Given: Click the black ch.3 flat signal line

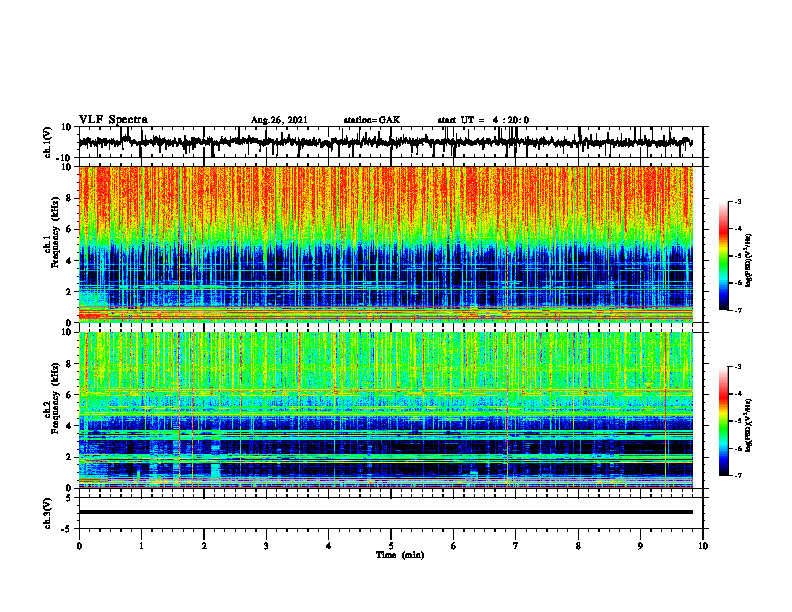Looking at the screenshot, I should [x=386, y=512].
